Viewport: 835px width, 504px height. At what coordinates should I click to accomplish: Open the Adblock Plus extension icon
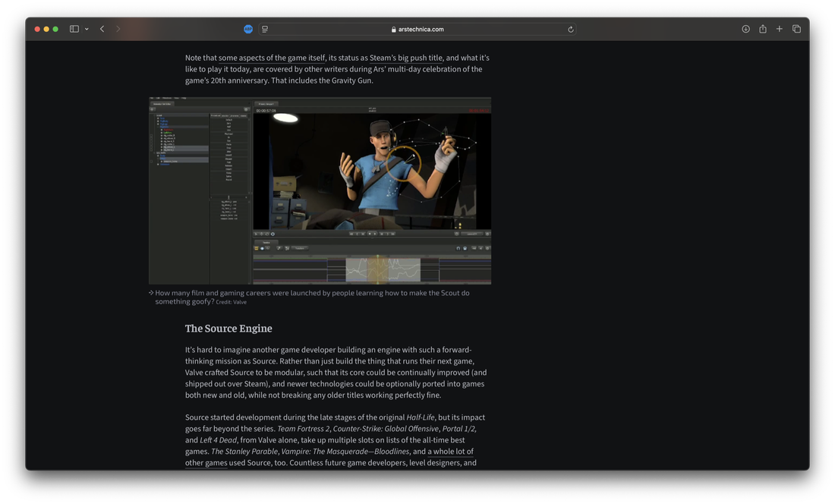pos(248,30)
